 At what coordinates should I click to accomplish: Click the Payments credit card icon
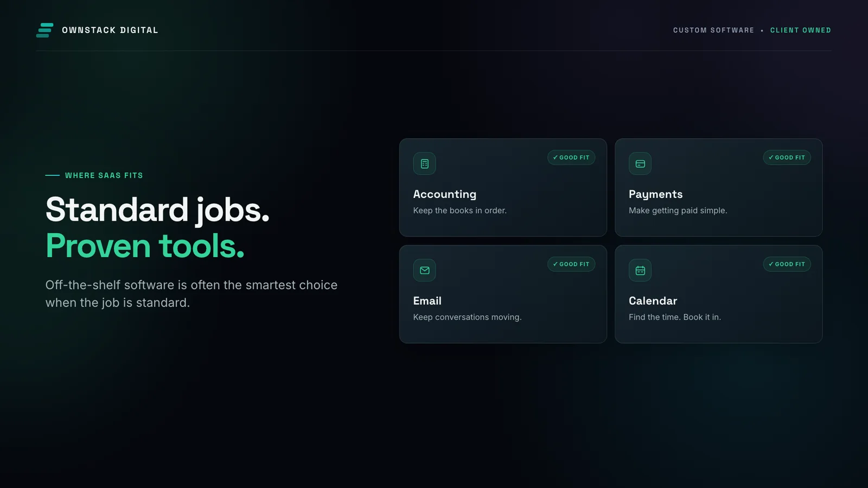click(640, 164)
